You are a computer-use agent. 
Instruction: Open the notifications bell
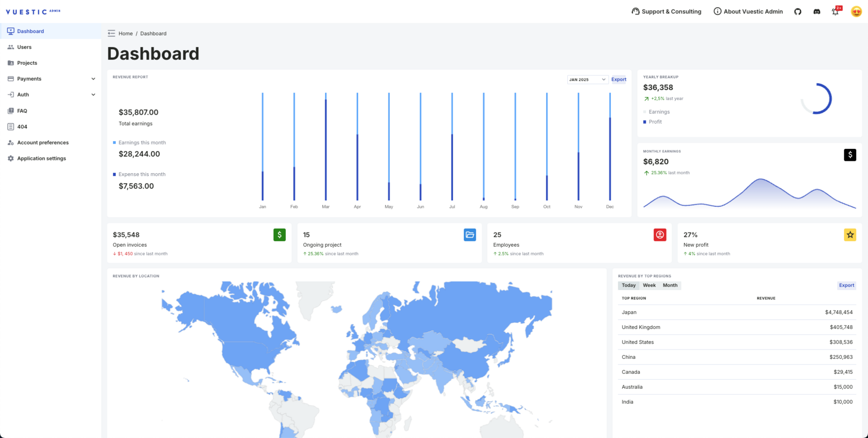835,11
